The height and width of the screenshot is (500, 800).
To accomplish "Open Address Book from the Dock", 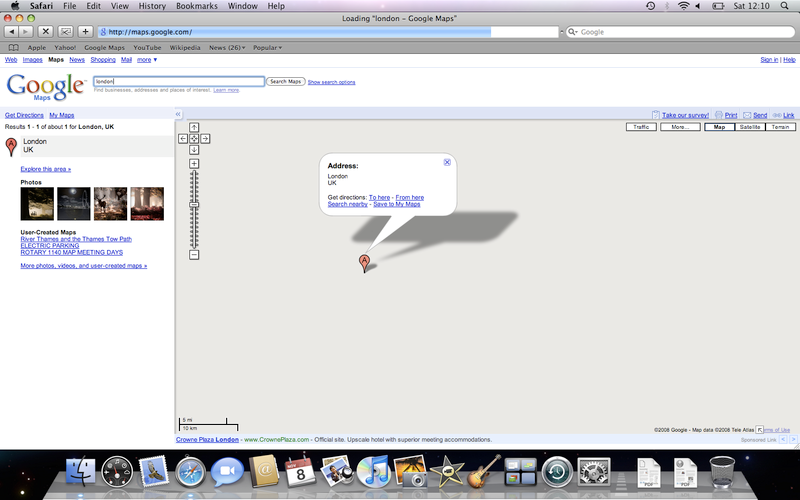I will [264, 471].
